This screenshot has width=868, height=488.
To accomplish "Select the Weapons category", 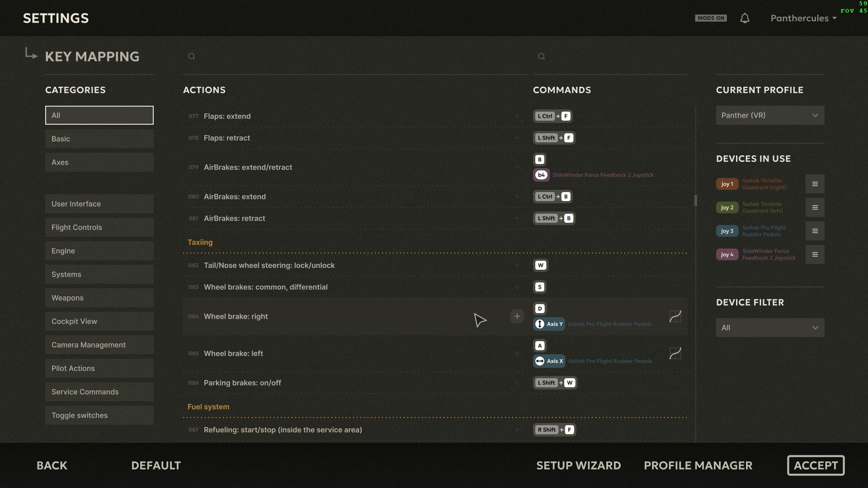I will [99, 298].
